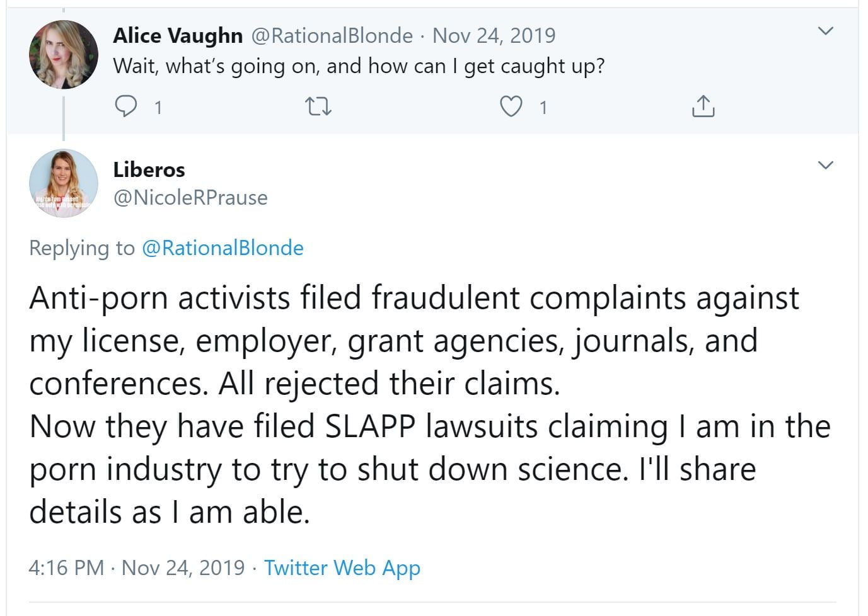The image size is (868, 616).
Task: Click the Liberos display name
Action: 149,169
